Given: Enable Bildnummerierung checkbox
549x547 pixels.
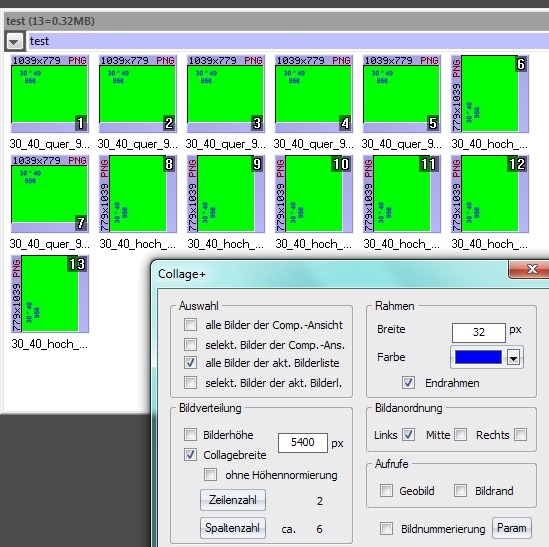Looking at the screenshot, I should 387,528.
